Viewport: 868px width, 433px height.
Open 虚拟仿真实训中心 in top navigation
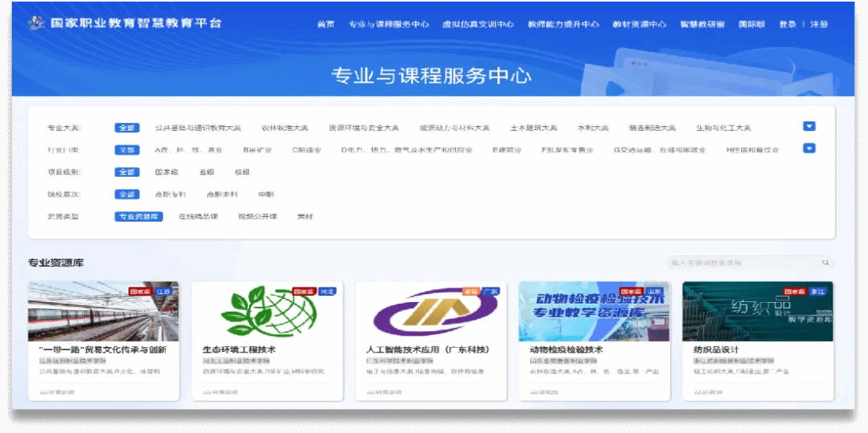pos(477,24)
